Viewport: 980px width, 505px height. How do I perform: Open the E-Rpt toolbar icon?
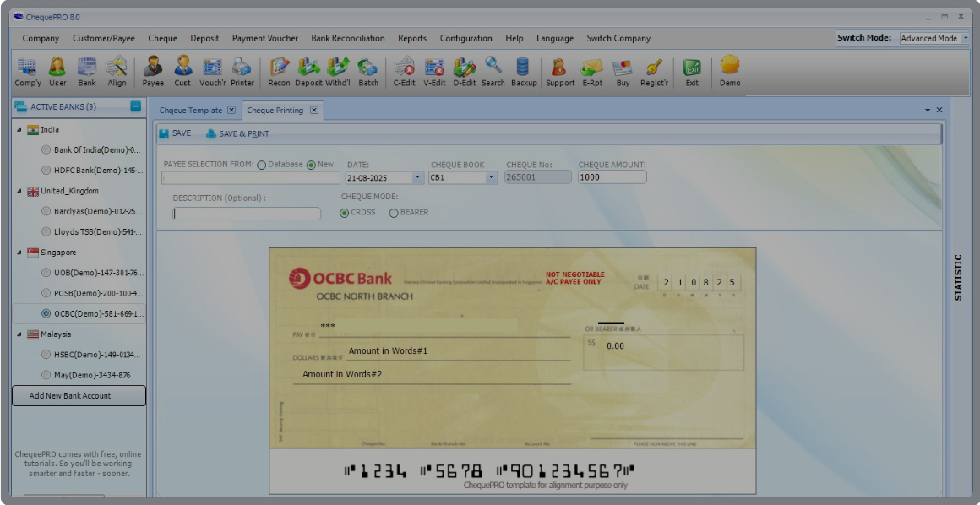click(x=592, y=71)
